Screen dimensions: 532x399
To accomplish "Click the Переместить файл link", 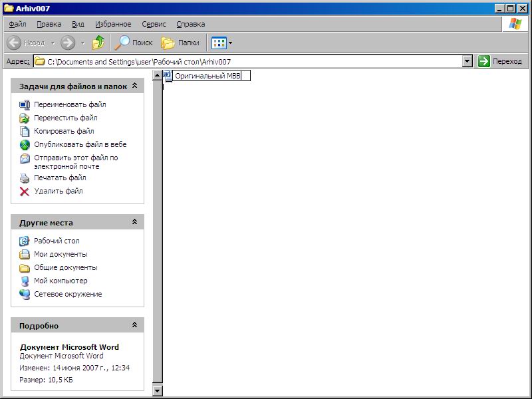I will tap(66, 118).
